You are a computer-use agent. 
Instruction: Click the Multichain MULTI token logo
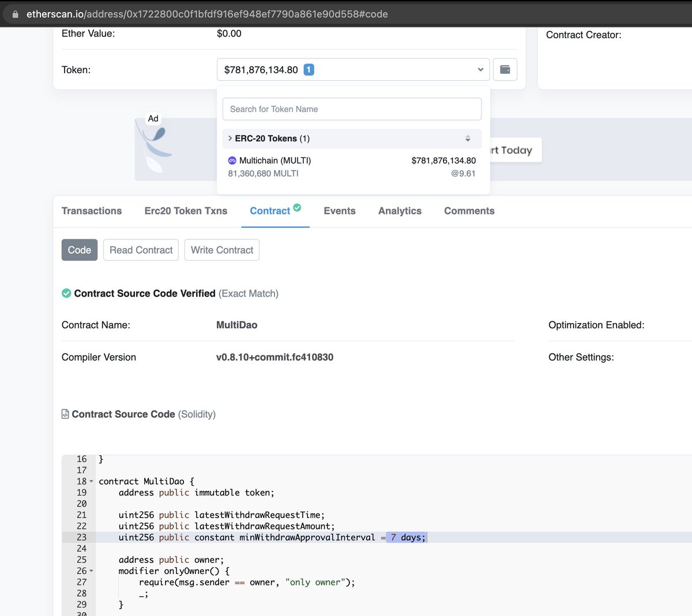click(x=232, y=160)
